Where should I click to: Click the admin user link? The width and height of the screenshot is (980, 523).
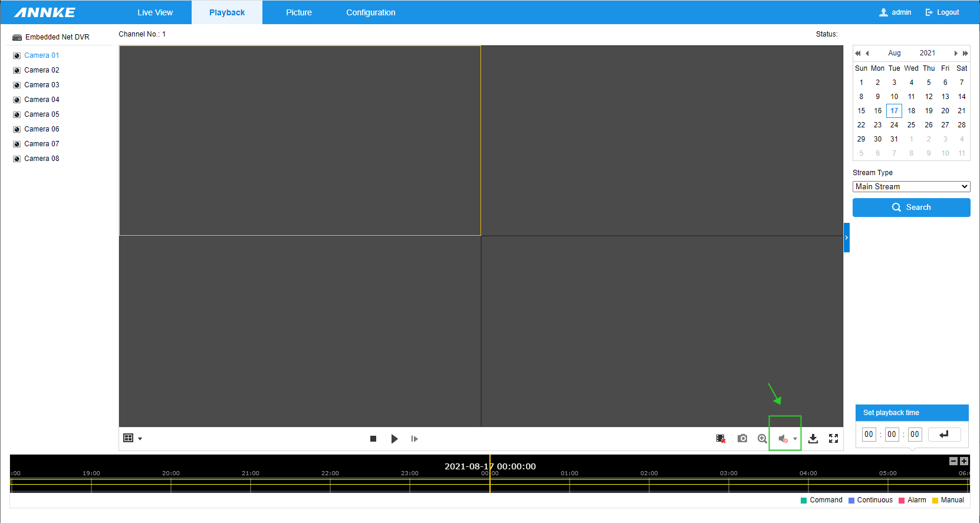895,12
